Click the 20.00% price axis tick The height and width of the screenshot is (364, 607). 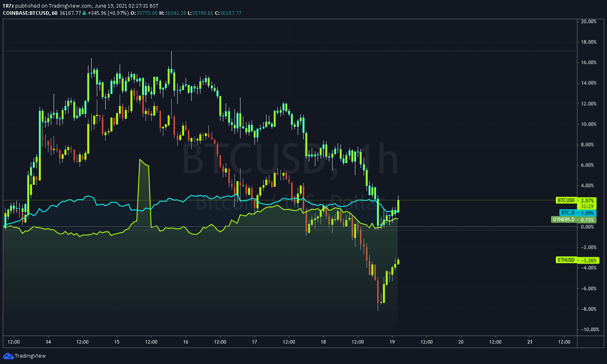click(x=589, y=22)
